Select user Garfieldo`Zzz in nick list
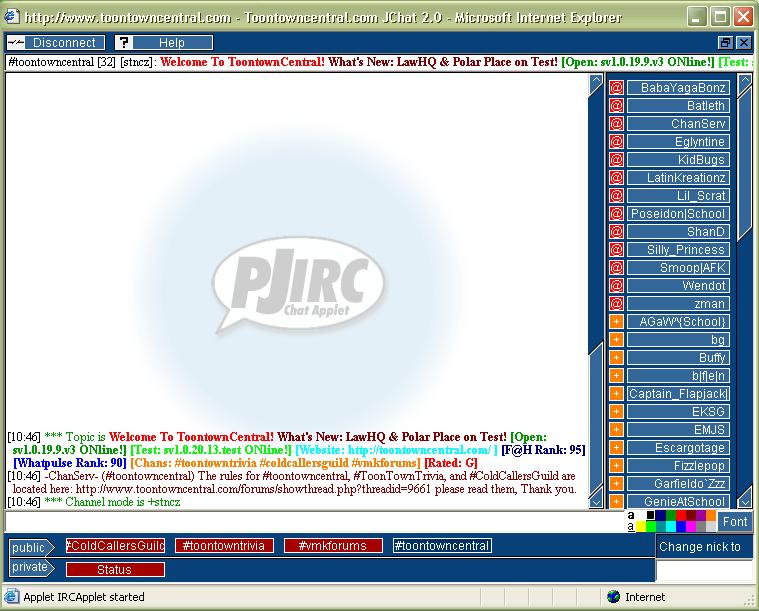Image resolution: width=759 pixels, height=611 pixels. point(678,484)
